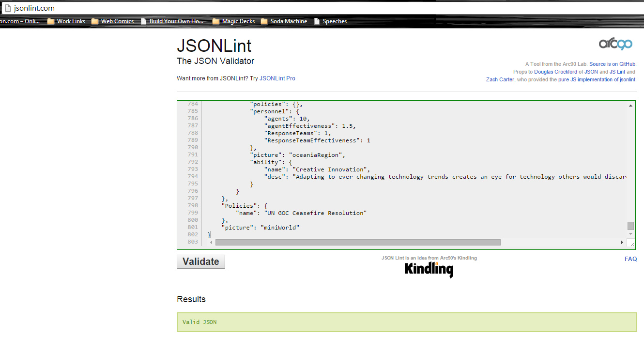The width and height of the screenshot is (644, 338).
Task: Click the Results heading
Action: point(191,299)
